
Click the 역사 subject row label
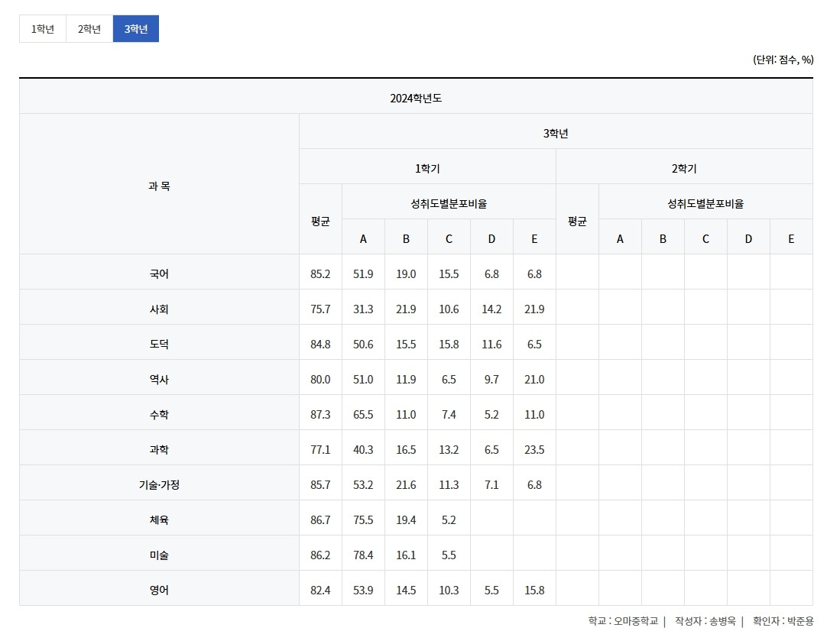pos(159,379)
